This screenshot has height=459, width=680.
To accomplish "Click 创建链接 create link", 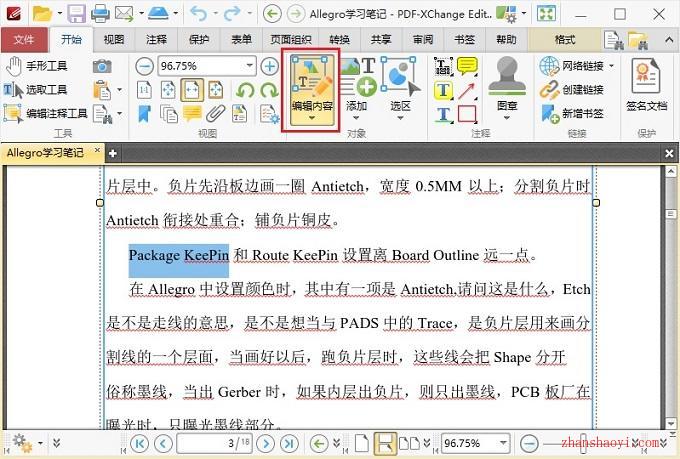I will [572, 90].
